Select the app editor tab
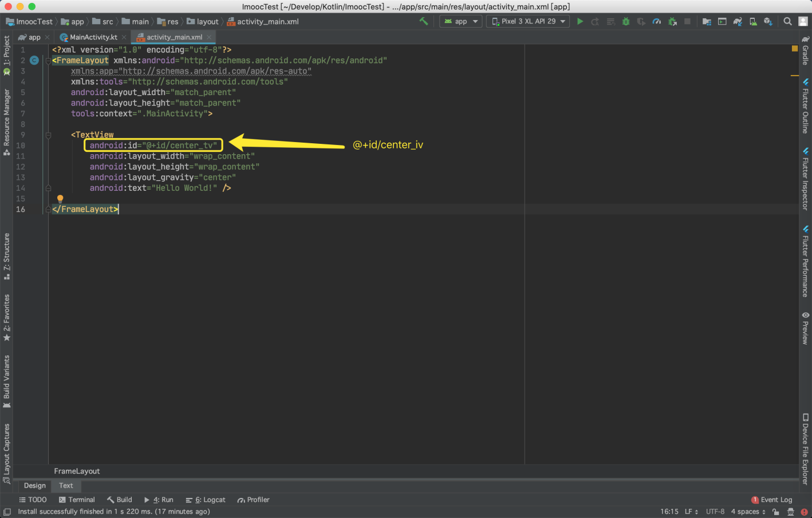This screenshot has height=518, width=812. click(x=34, y=37)
